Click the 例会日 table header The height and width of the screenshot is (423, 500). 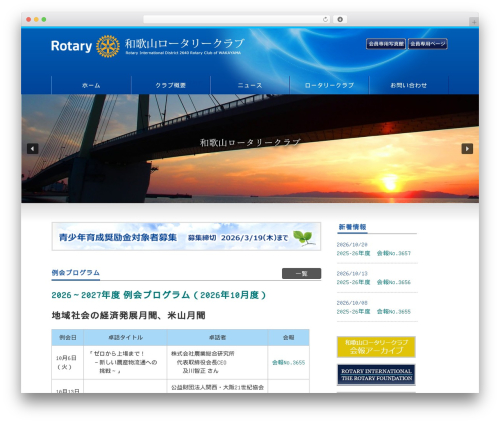(68, 338)
